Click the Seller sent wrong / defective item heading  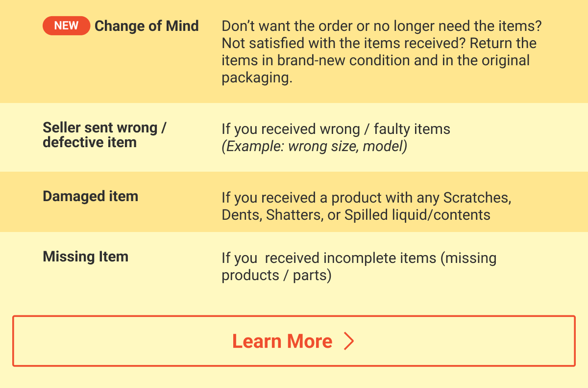pyautogui.click(x=104, y=135)
